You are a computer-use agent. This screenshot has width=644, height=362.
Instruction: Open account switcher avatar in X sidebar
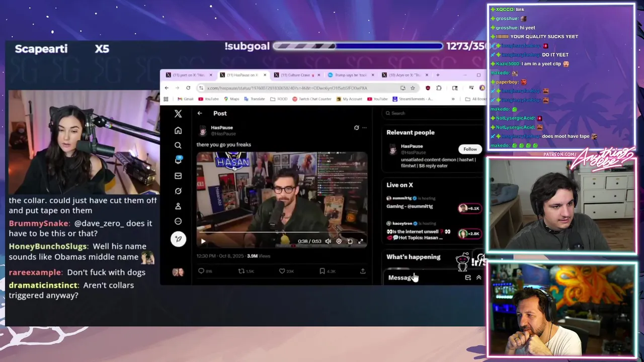coord(178,272)
